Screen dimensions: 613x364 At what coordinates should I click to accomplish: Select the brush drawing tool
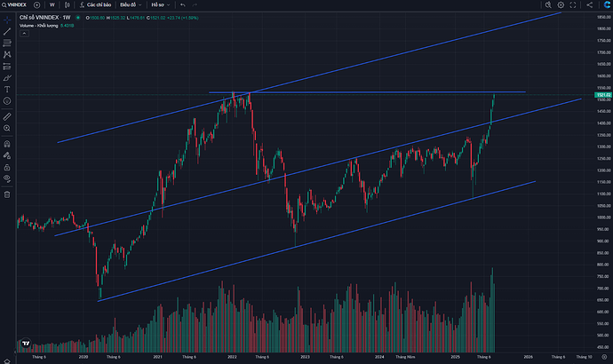[7, 78]
